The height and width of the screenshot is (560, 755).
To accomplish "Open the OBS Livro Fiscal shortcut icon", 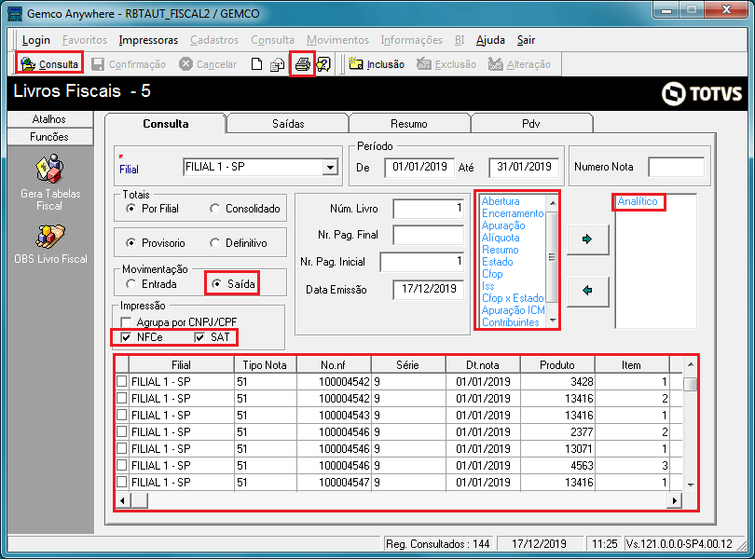I will (x=50, y=237).
